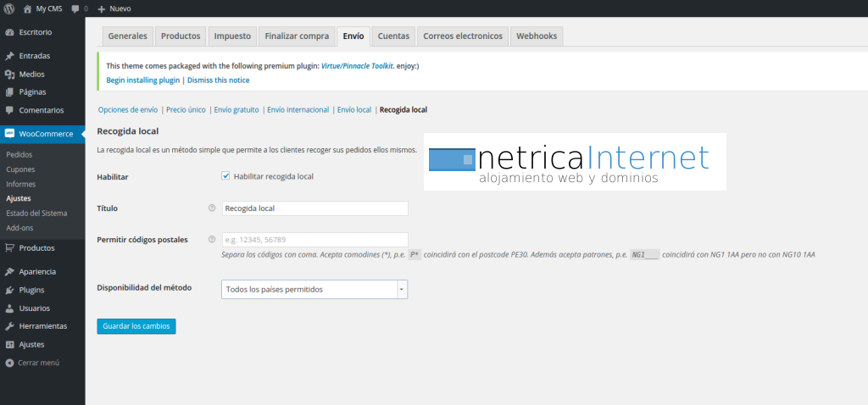
Task: Switch to the Finalizar compra tab
Action: click(x=296, y=36)
